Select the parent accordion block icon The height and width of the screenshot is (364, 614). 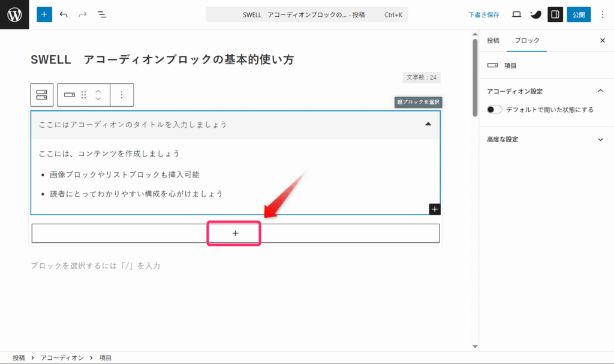[42, 95]
